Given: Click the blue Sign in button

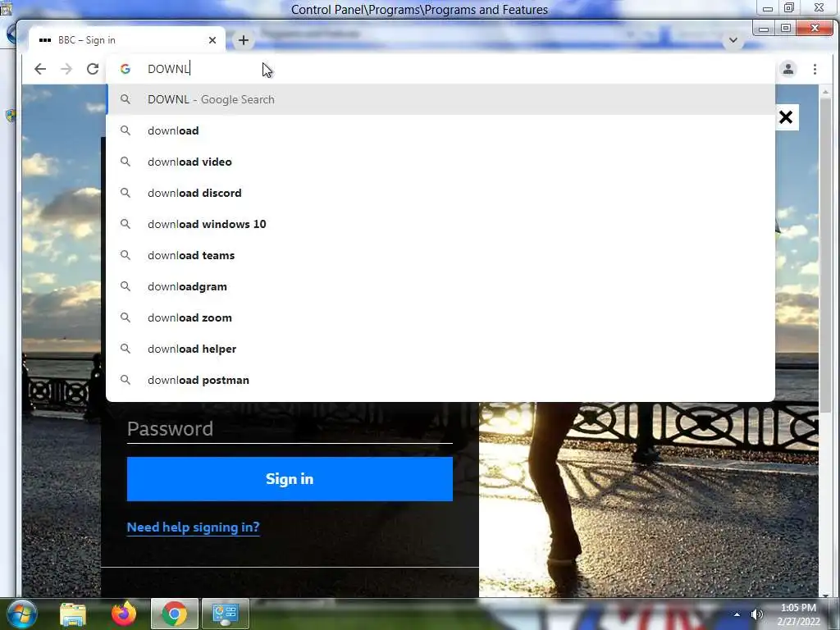Looking at the screenshot, I should [x=290, y=479].
